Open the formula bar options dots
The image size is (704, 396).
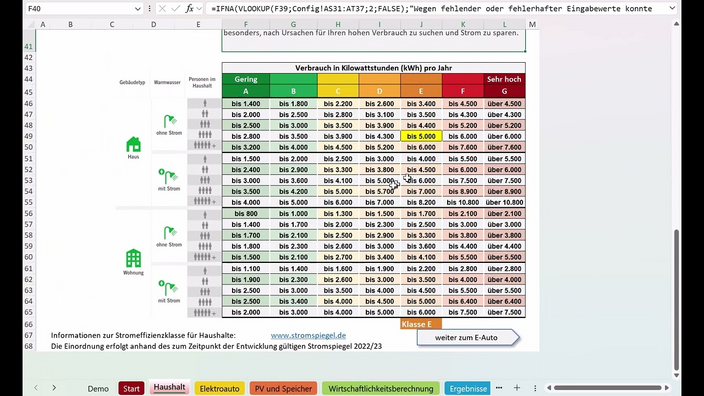tap(150, 9)
